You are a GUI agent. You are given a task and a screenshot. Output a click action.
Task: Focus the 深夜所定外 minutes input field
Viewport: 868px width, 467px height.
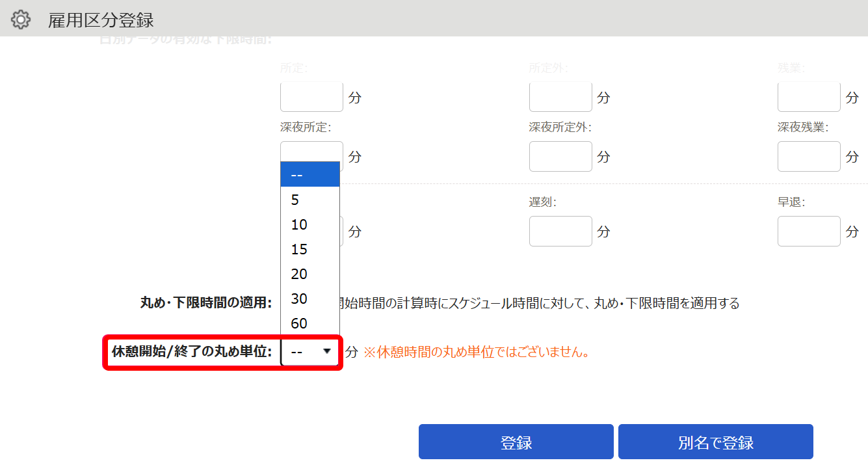(x=560, y=157)
